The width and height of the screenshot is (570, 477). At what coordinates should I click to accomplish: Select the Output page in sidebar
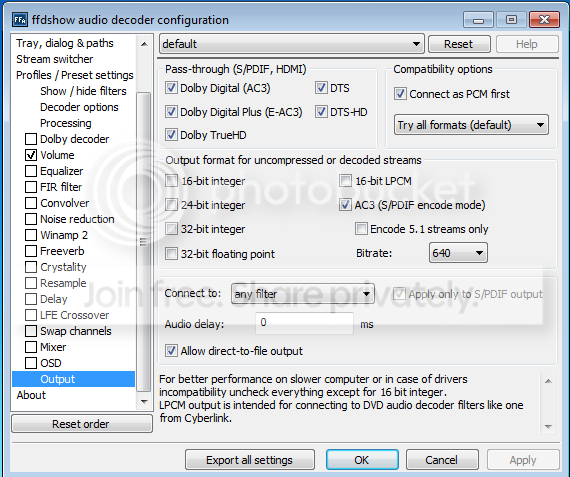click(x=73, y=379)
